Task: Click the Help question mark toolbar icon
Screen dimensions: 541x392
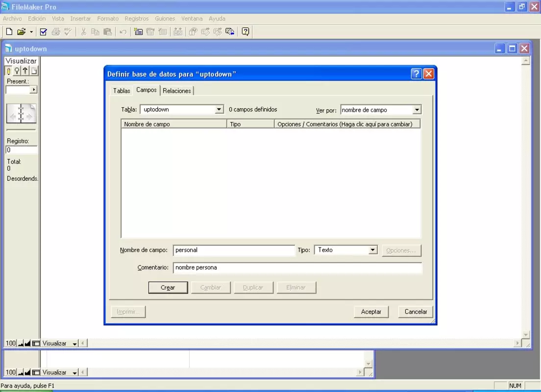Action: 246,32
